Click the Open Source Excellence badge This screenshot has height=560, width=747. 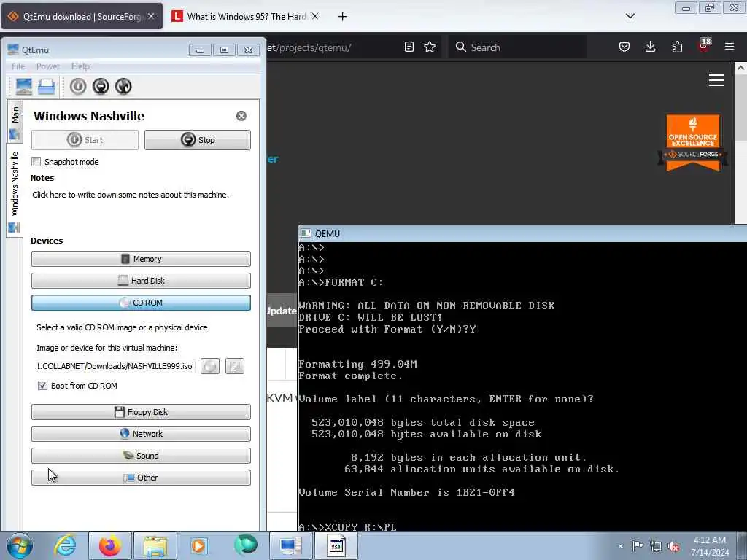pyautogui.click(x=693, y=143)
